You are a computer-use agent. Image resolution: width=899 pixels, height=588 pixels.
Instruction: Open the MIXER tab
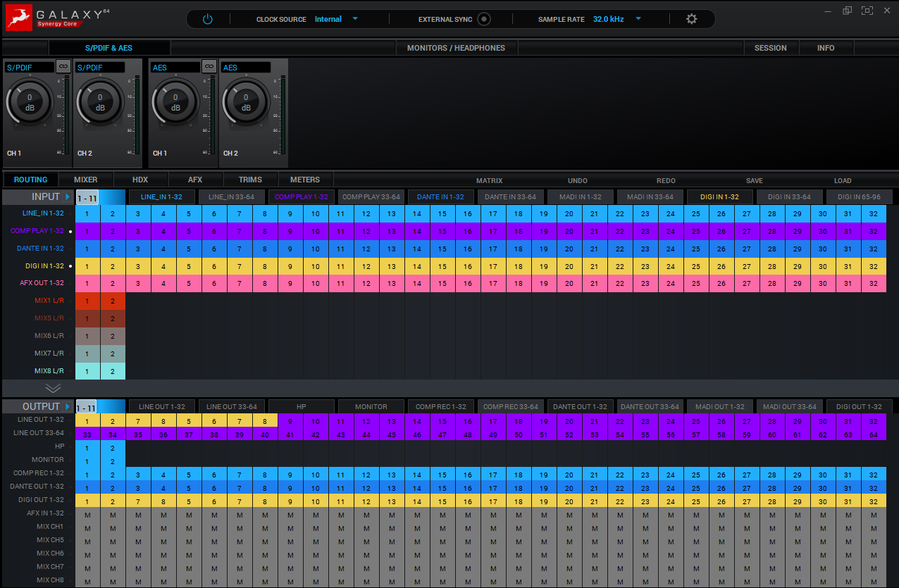click(85, 180)
